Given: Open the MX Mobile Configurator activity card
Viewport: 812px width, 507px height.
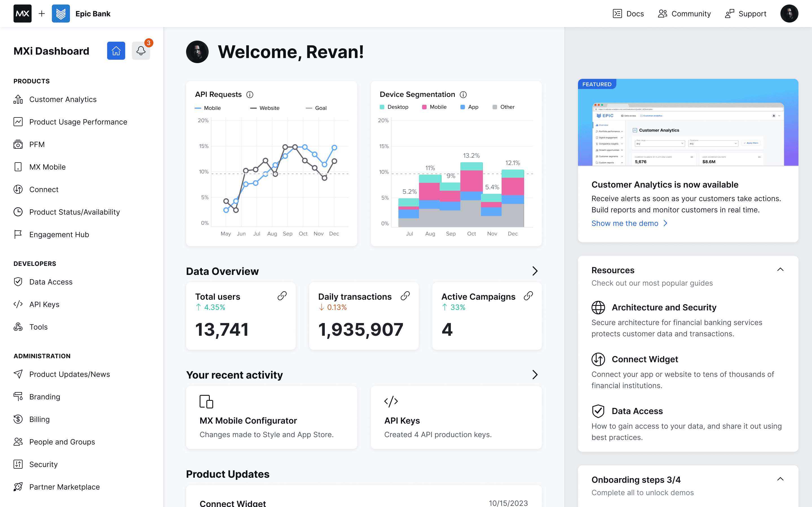Looking at the screenshot, I should point(271,417).
